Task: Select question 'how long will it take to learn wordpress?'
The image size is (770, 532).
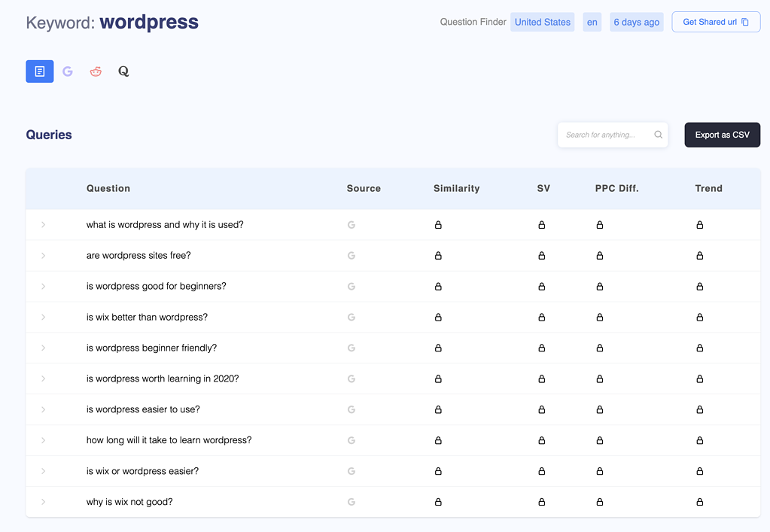Action: coord(169,440)
